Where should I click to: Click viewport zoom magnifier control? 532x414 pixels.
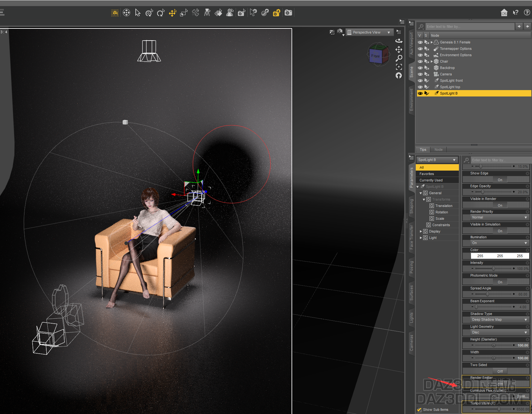[399, 58]
